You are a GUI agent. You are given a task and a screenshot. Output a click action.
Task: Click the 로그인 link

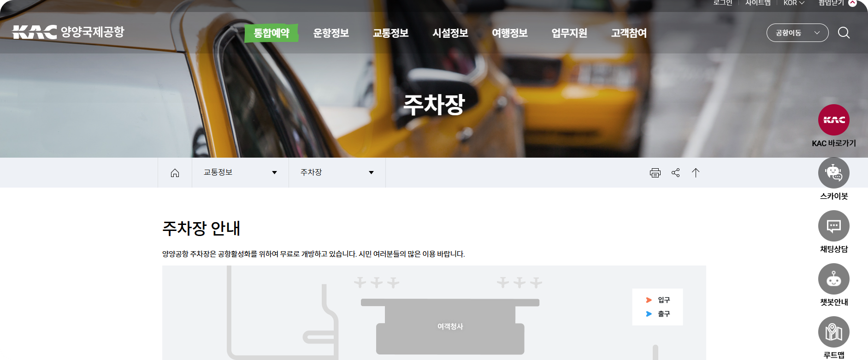pyautogui.click(x=723, y=3)
